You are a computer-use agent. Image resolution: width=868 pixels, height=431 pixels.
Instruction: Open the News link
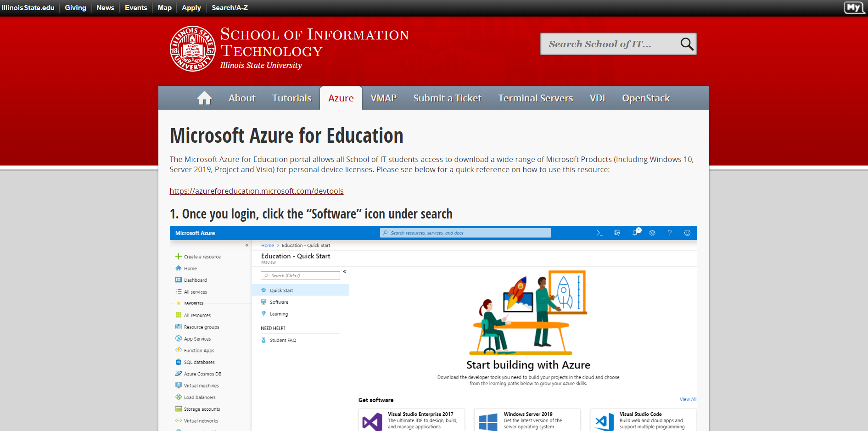106,8
